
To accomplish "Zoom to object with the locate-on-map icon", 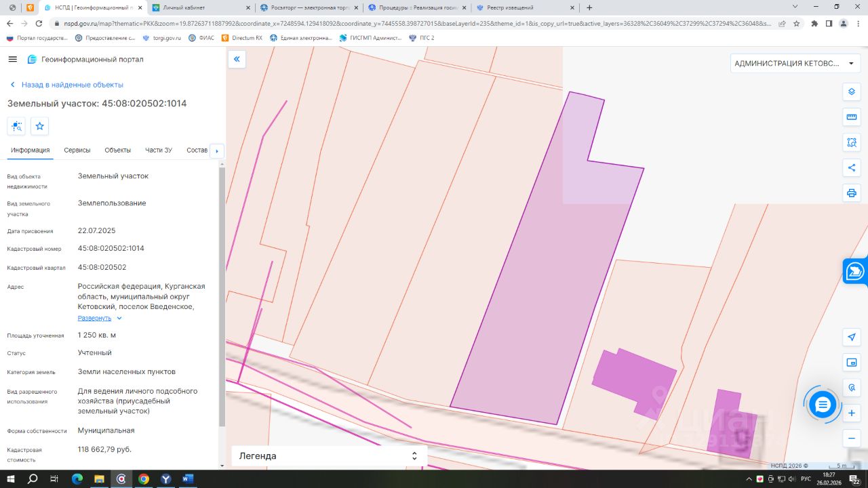I will 16,126.
